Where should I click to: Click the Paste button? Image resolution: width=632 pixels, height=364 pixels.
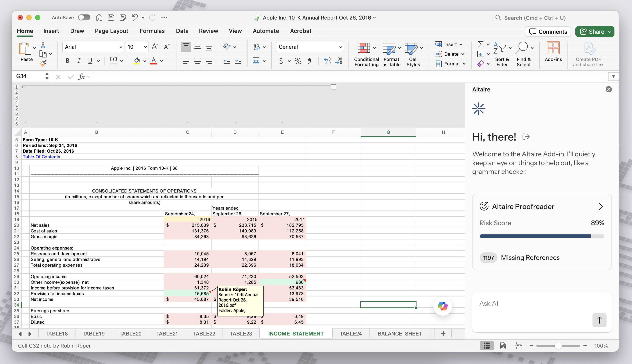[26, 52]
